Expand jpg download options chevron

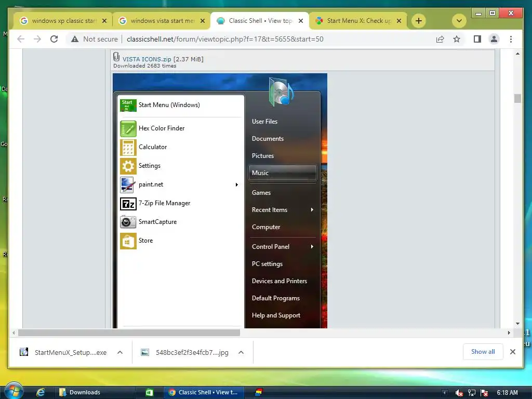coord(241,353)
